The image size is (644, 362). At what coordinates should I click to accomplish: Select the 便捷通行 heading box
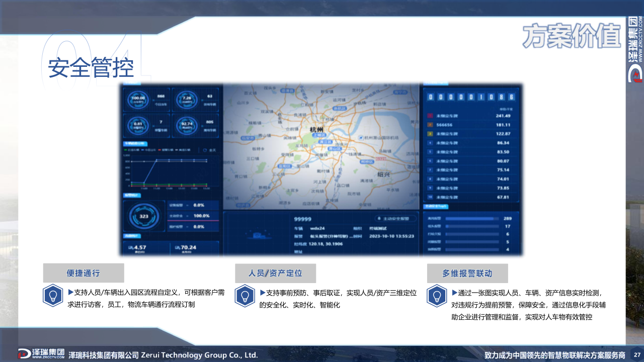pos(84,273)
